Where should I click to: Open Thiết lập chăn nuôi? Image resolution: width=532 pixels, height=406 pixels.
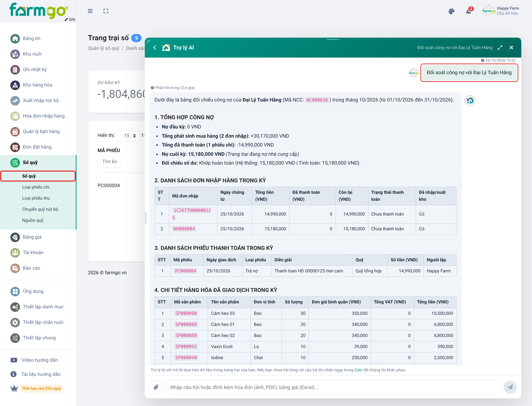(x=38, y=322)
